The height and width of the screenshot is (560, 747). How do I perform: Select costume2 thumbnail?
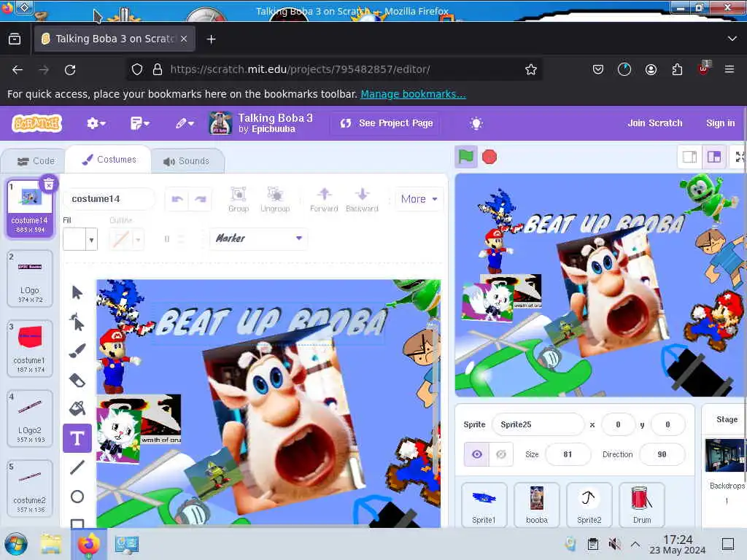[x=30, y=488]
